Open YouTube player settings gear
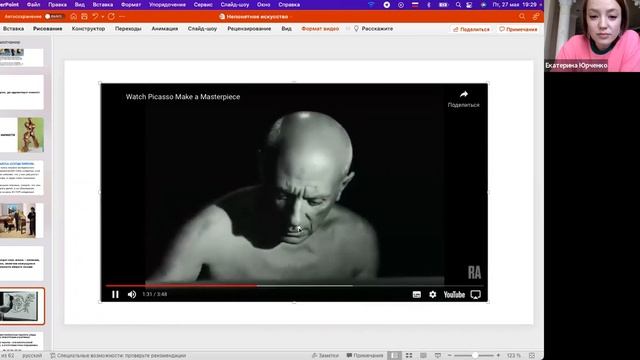This screenshot has width=640, height=360. tap(433, 294)
